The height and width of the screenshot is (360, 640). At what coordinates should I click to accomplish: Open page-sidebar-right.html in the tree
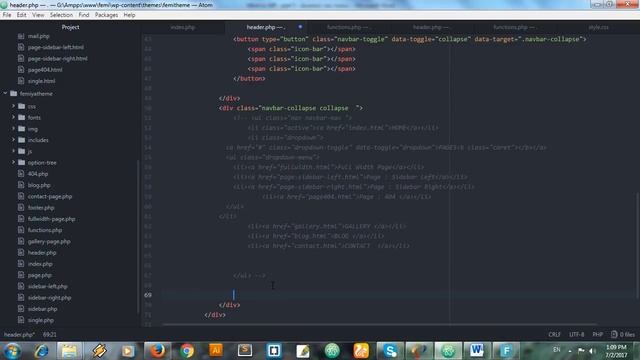pos(58,58)
